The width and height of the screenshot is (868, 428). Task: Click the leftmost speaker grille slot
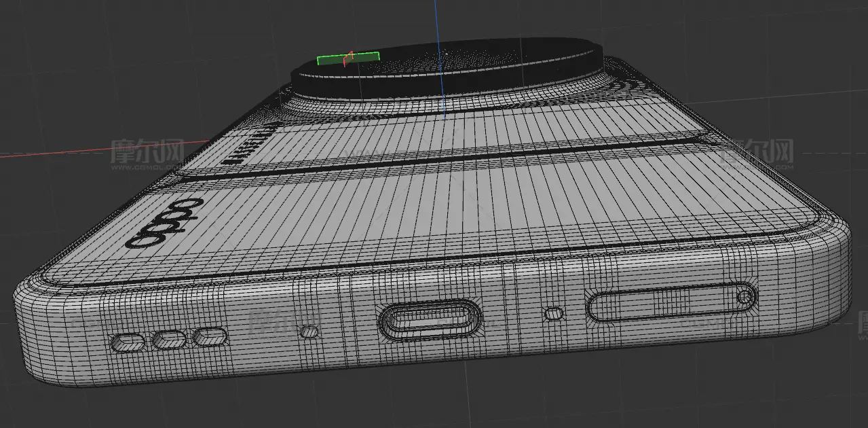coord(128,342)
